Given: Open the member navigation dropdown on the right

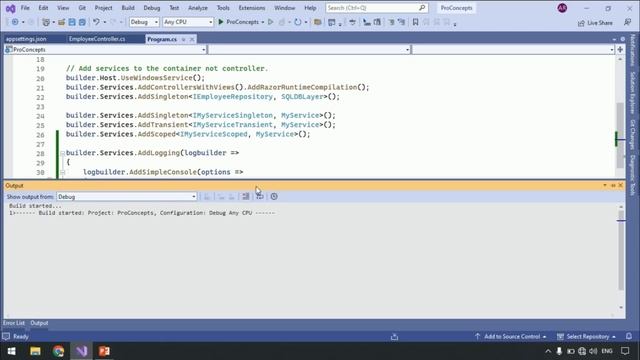Looking at the screenshot, I should click(x=513, y=49).
